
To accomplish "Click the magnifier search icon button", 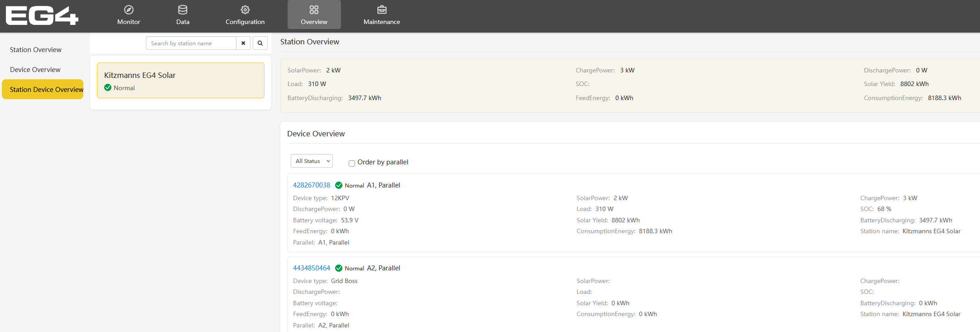I will [260, 43].
